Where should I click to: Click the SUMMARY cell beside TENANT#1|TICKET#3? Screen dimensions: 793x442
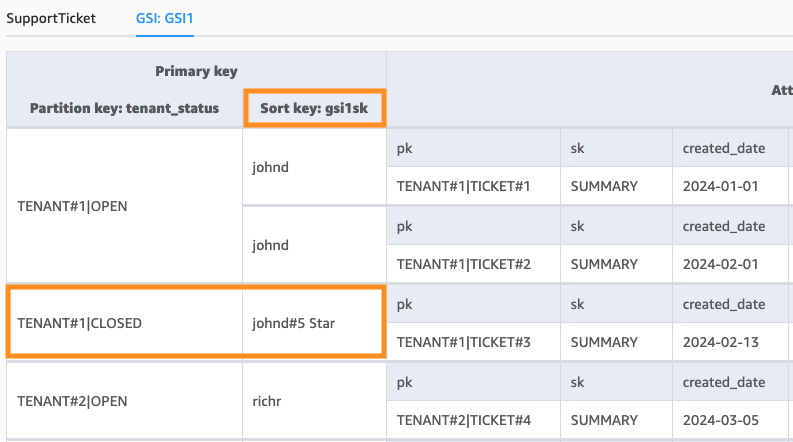click(x=604, y=342)
